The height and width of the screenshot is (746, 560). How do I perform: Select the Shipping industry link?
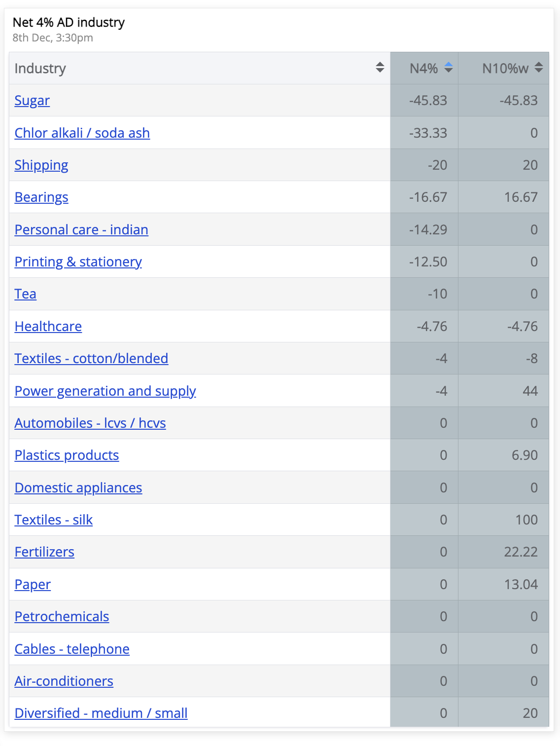(41, 165)
